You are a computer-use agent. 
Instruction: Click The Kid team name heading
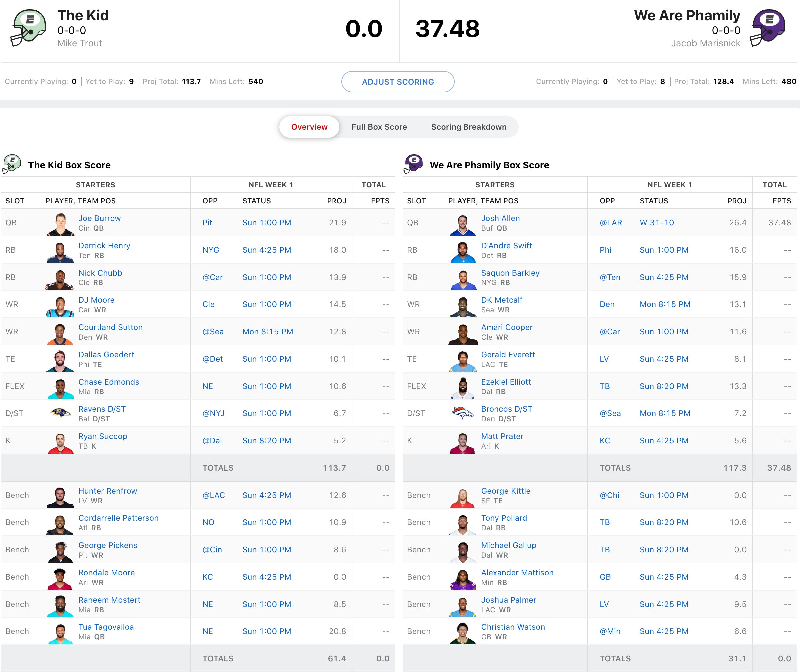point(83,15)
